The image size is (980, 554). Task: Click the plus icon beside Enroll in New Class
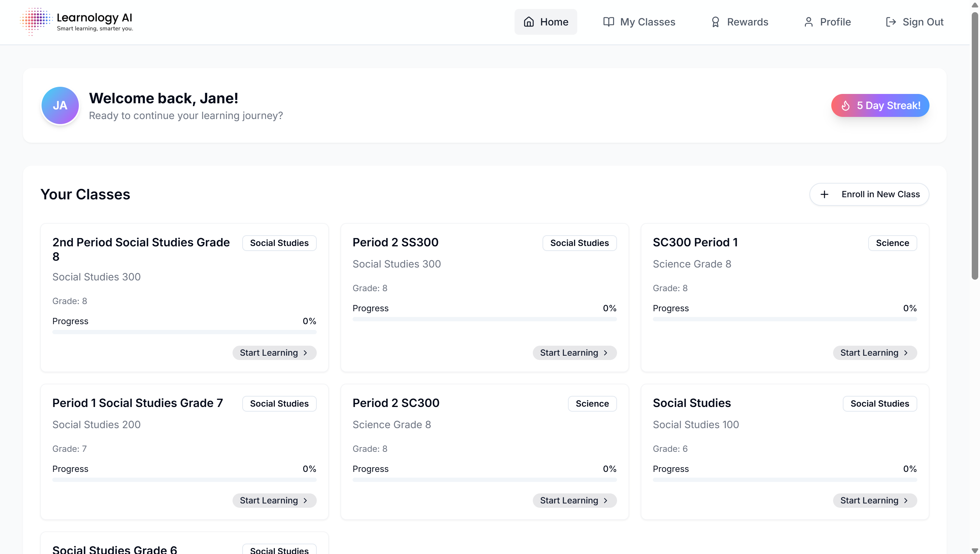[824, 195]
